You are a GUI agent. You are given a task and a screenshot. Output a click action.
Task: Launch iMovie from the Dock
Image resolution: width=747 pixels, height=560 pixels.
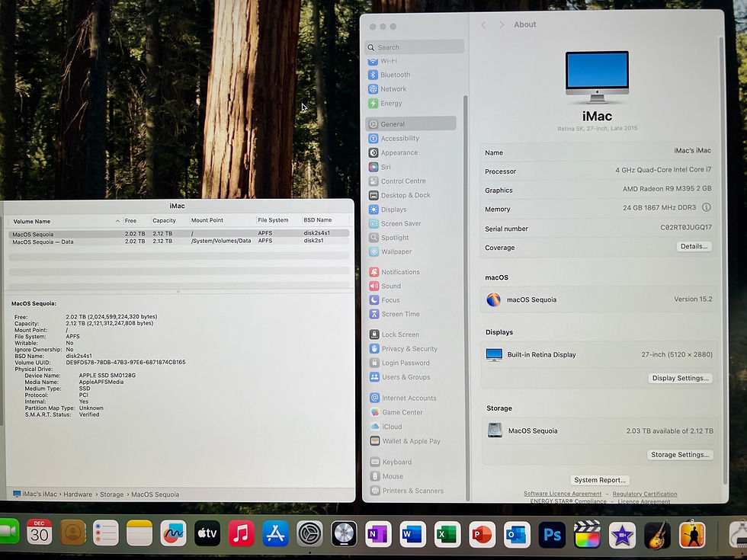pyautogui.click(x=622, y=535)
